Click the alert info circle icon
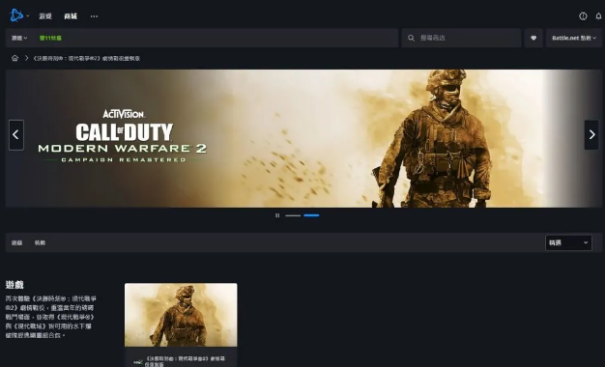The image size is (605, 368). (583, 16)
